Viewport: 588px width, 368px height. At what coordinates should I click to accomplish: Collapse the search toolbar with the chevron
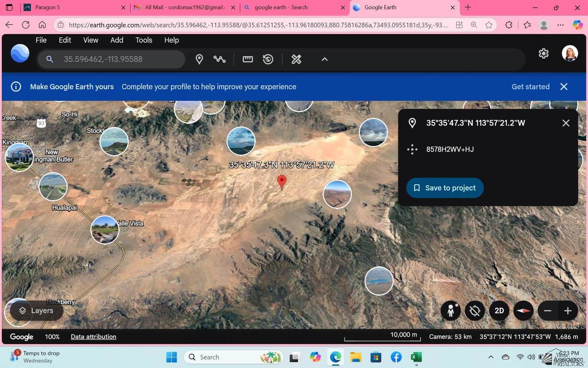point(324,59)
